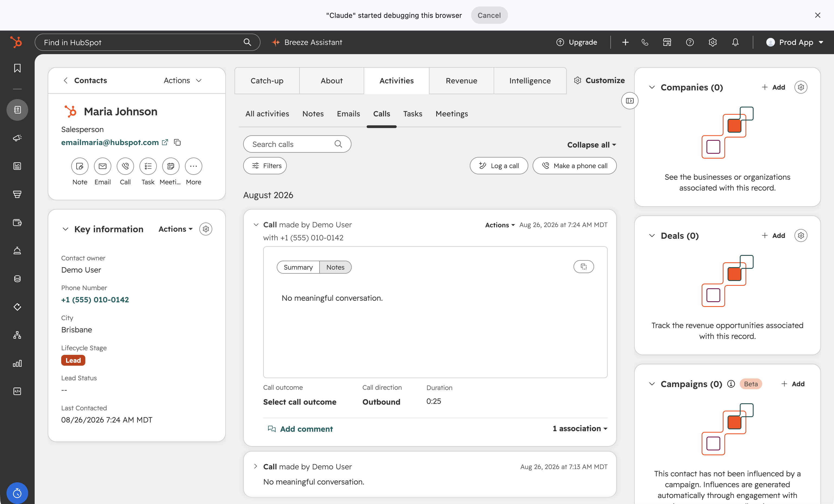This screenshot has width=834, height=504.
Task: Click the Task action icon
Action: pyautogui.click(x=148, y=166)
